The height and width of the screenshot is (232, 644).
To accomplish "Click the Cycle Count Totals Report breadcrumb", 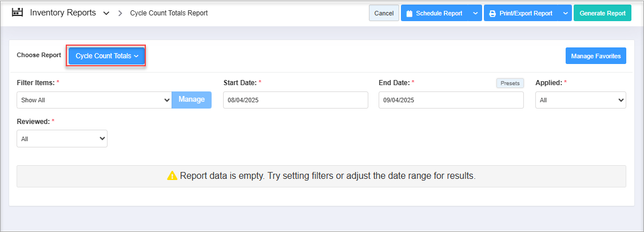I will point(169,13).
